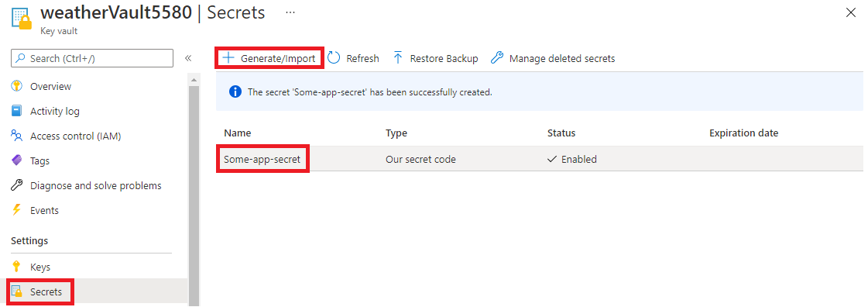
Task: Open the Overview menu item
Action: pyautogui.click(x=51, y=87)
